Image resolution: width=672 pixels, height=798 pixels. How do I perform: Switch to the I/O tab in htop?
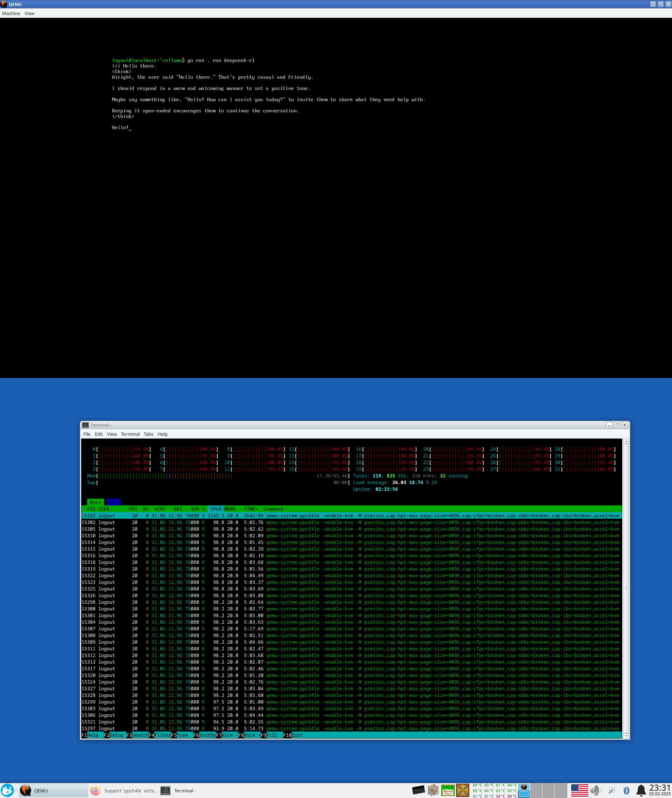[x=113, y=502]
